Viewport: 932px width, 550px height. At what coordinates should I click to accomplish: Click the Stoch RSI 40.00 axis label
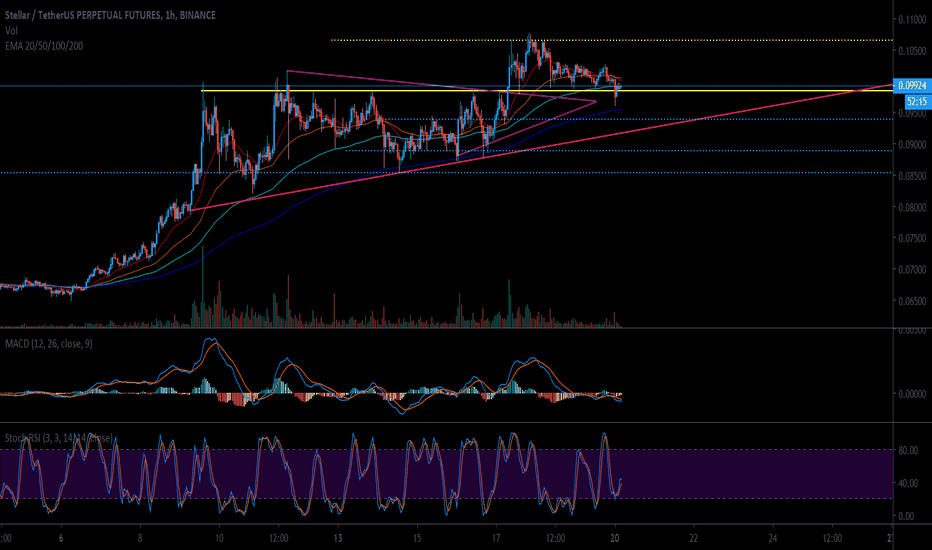(908, 483)
